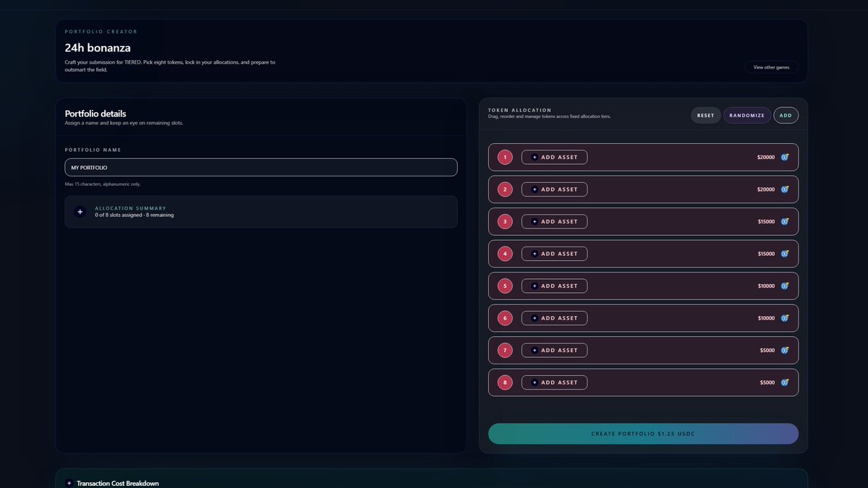This screenshot has width=868, height=488.
Task: Add an asset to slot 8
Action: point(554,382)
